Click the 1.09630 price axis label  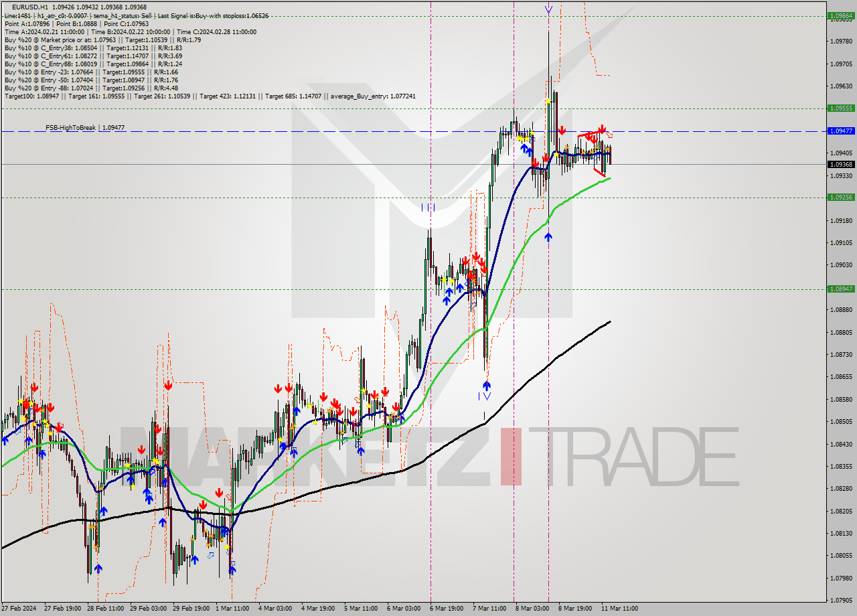tap(840, 86)
